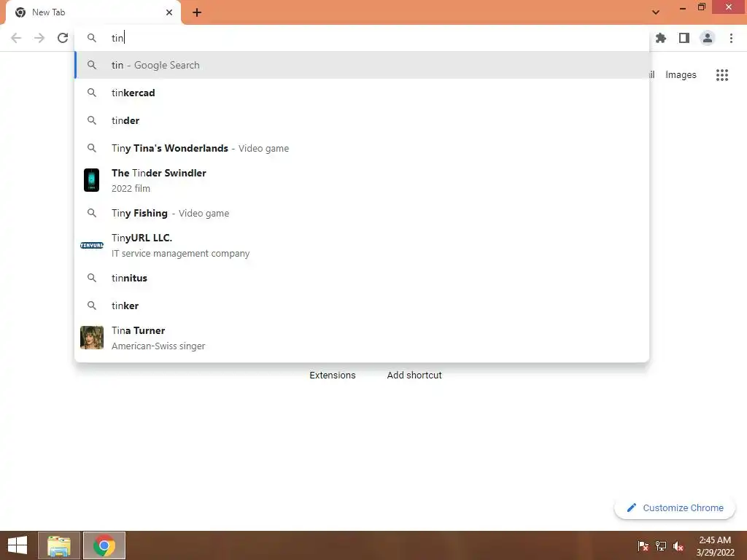Open a new tab with the plus button
747x560 pixels.
197,12
